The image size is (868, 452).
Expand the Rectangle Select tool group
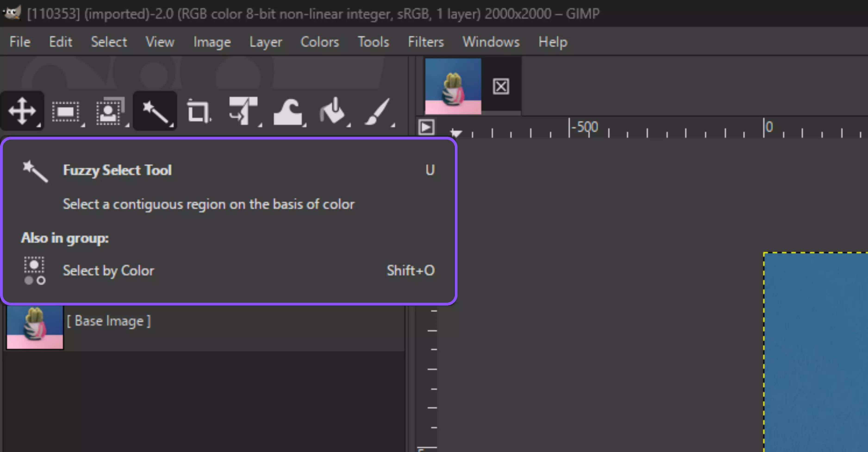tap(83, 125)
